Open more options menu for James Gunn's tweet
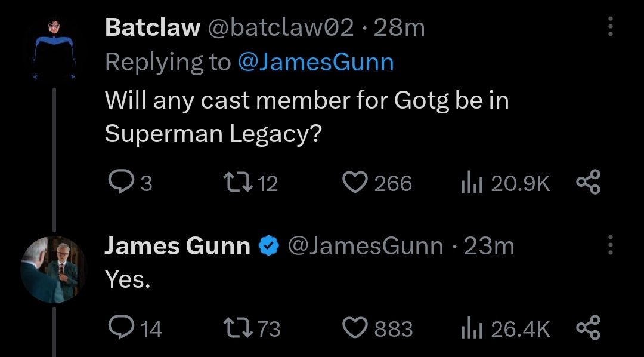644x357 pixels. 611,245
